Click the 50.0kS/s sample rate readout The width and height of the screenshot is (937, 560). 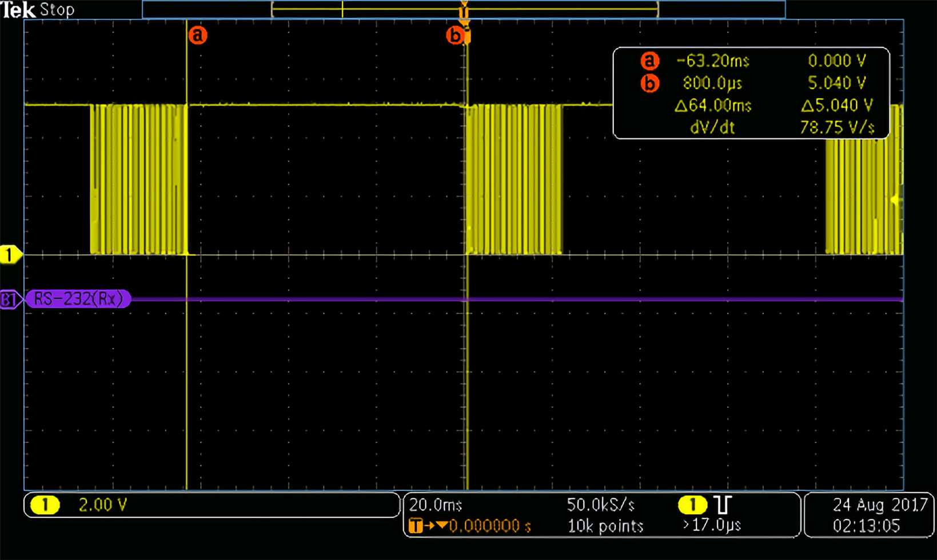(x=601, y=505)
